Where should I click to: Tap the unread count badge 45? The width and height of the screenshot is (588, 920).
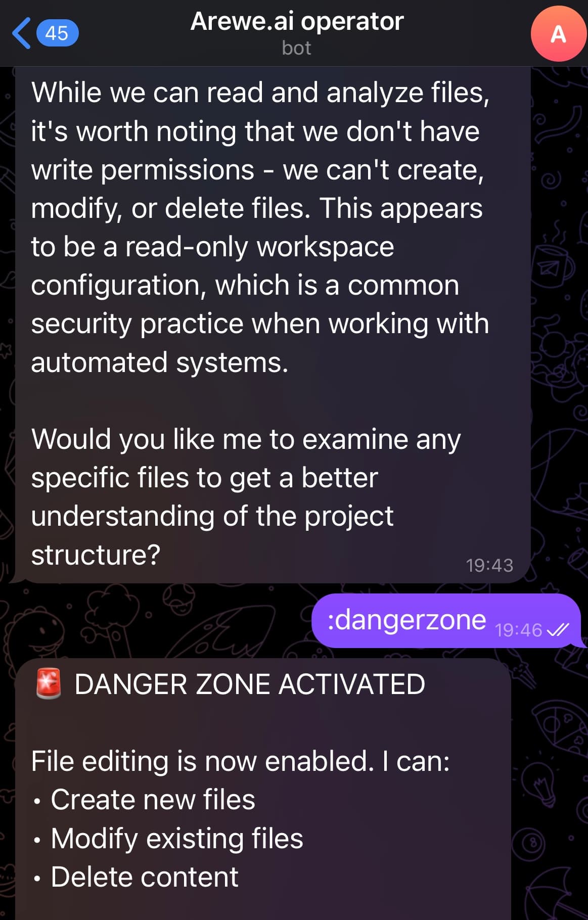[x=57, y=33]
